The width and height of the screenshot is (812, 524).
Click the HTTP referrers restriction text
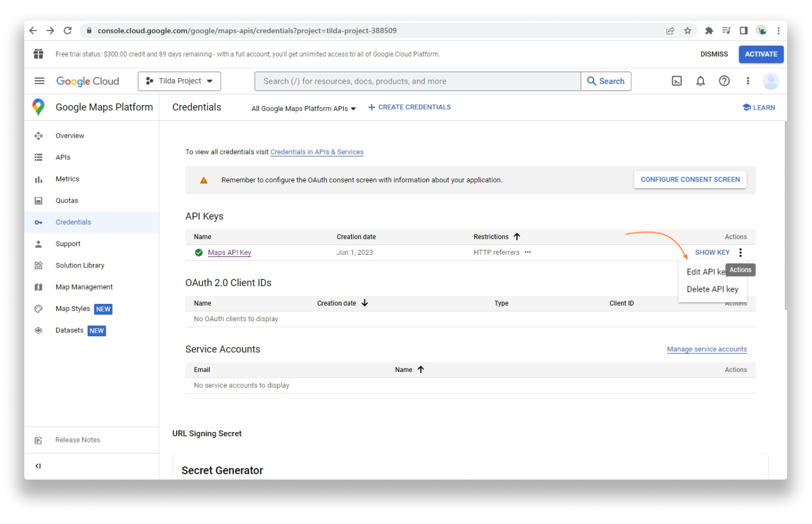496,252
